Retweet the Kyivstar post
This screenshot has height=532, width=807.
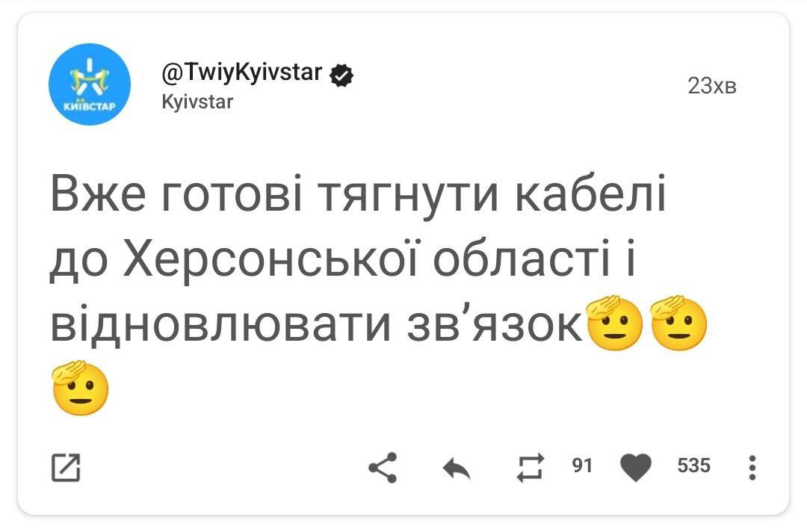531,468
